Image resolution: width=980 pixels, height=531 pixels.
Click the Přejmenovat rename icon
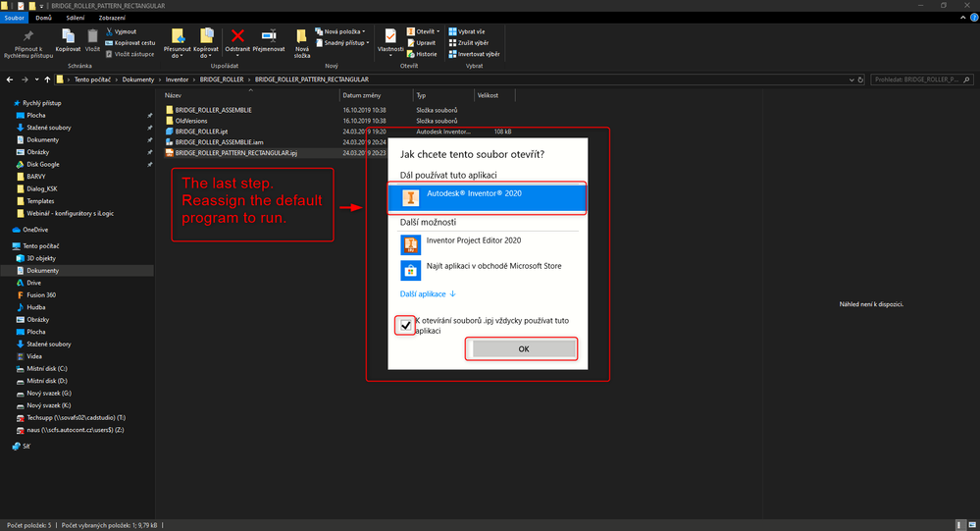pyautogui.click(x=269, y=36)
